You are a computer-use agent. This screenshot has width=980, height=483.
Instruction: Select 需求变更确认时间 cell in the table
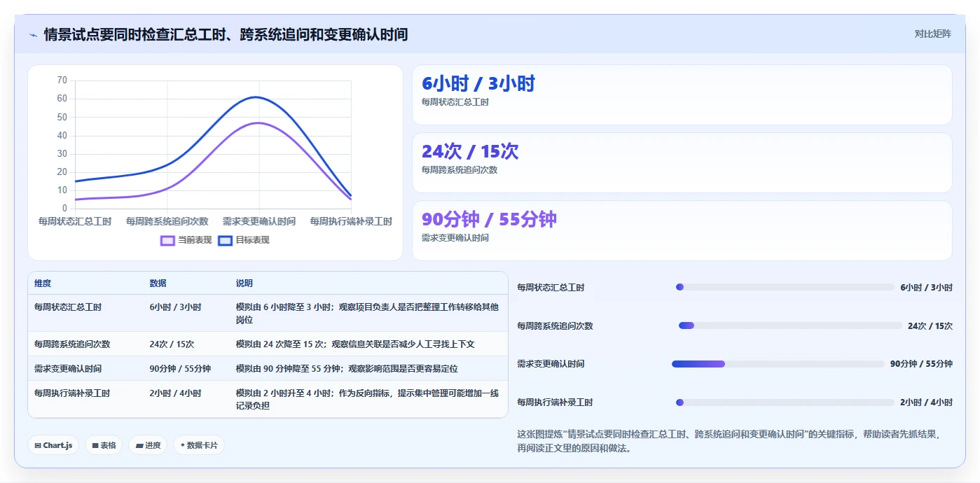pos(68,369)
